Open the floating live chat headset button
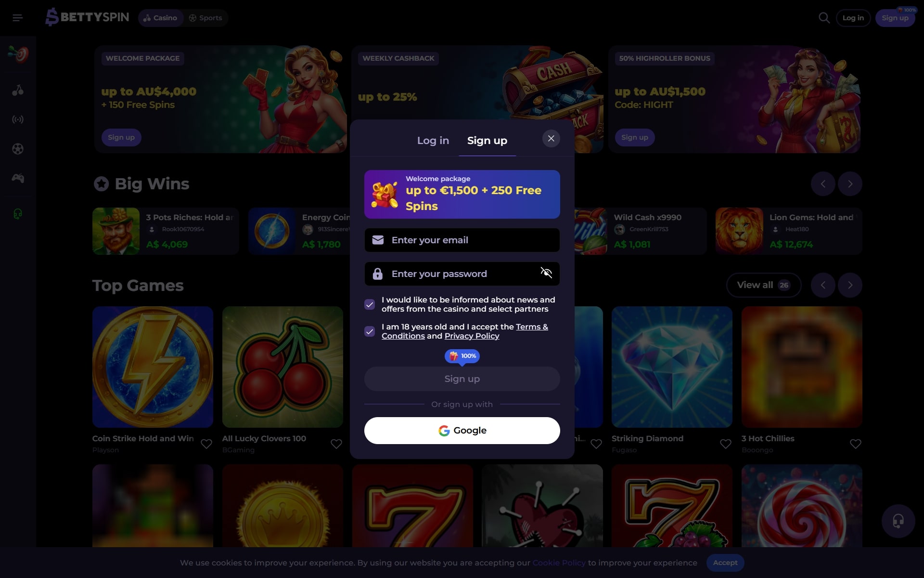924x578 pixels. coord(898,521)
